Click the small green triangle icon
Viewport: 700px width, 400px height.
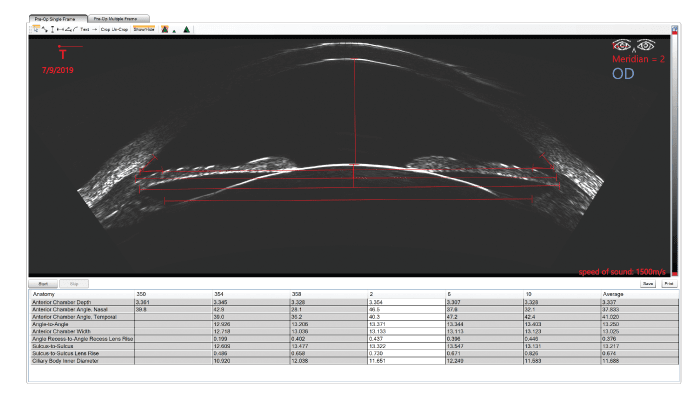pyautogui.click(x=174, y=31)
